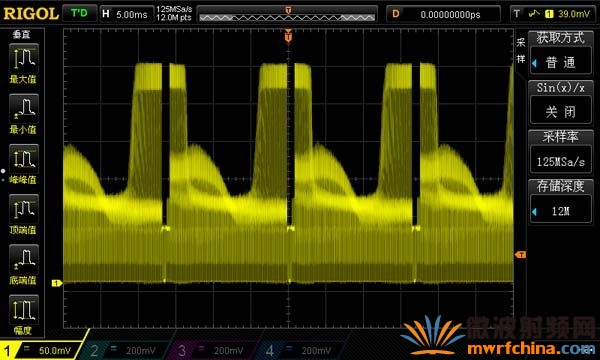
Task: Select the 峰峰值 peak-to-peak measurement icon
Action: click(x=24, y=159)
